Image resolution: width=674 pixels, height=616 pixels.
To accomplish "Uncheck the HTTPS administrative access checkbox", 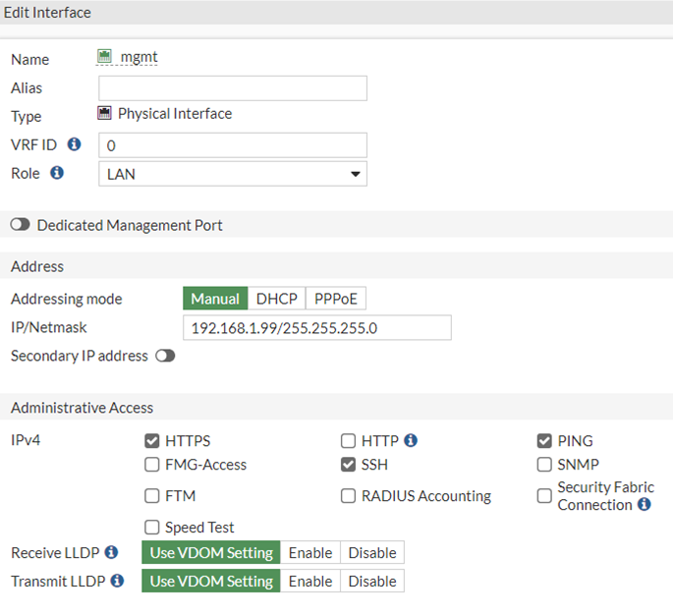I will coord(152,441).
